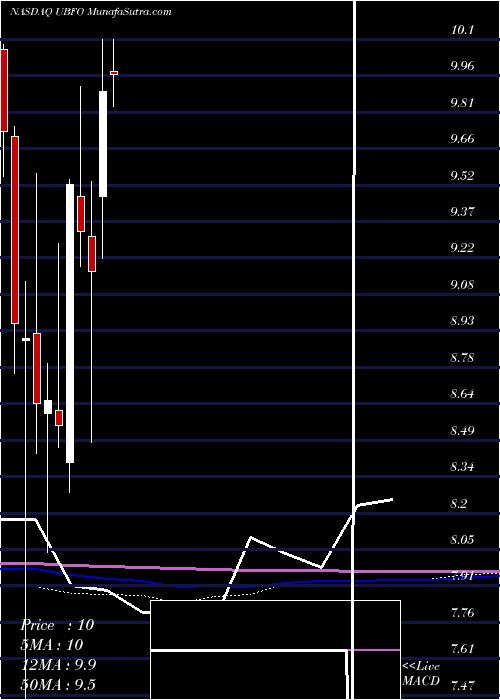This screenshot has height=700, width=500.
Task: Click the small red doji candle near 9.96
Action: pos(114,72)
